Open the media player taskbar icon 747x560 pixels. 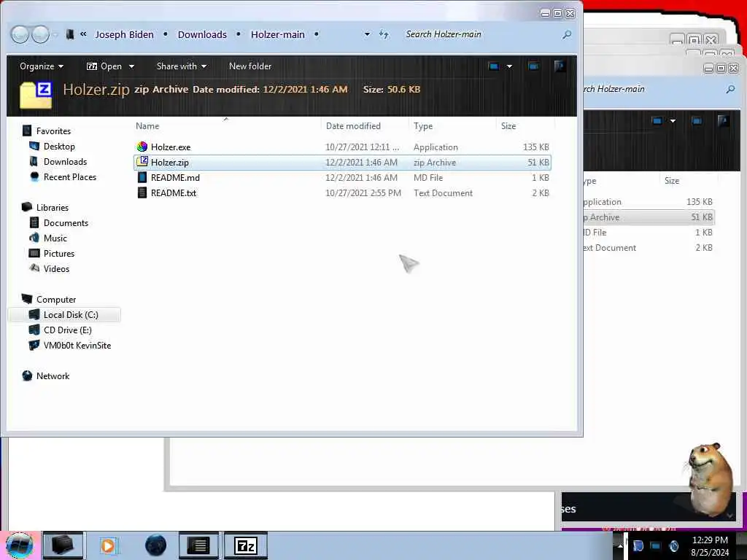pos(108,545)
